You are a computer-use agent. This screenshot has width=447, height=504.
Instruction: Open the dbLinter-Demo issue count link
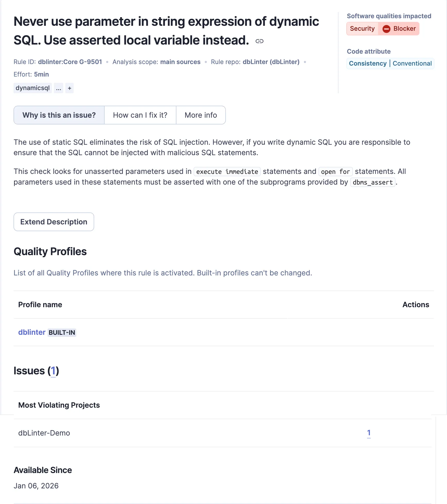pos(369,433)
